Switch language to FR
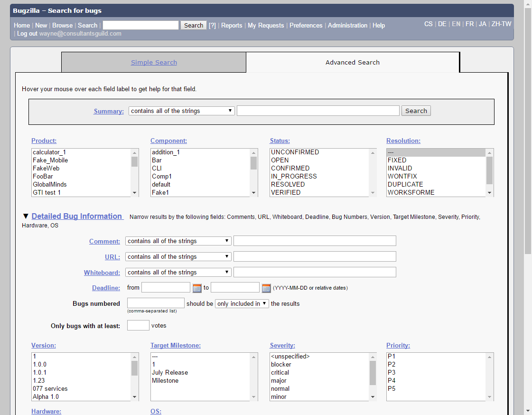 pos(469,24)
